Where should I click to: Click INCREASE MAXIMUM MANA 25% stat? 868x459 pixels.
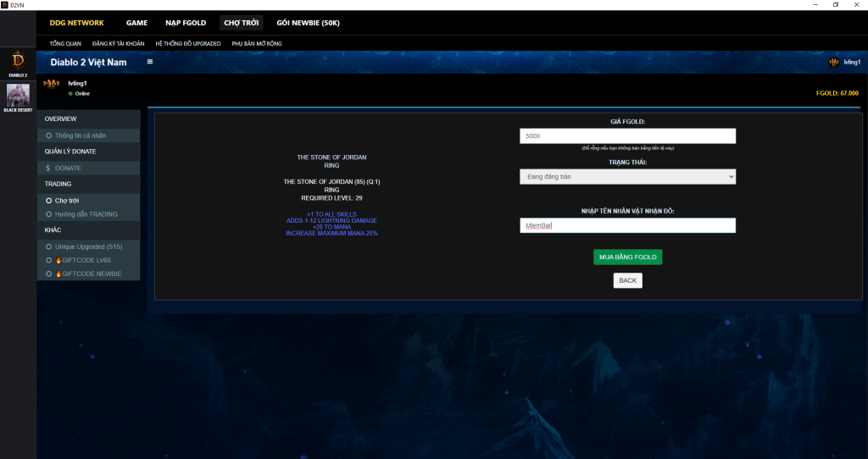click(x=331, y=234)
